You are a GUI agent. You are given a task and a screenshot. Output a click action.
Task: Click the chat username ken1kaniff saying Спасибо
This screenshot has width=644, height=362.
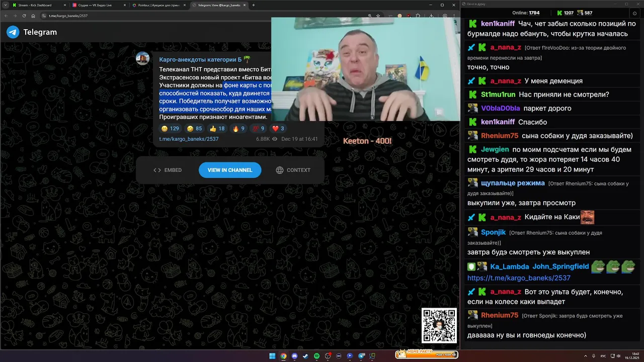[498, 122]
